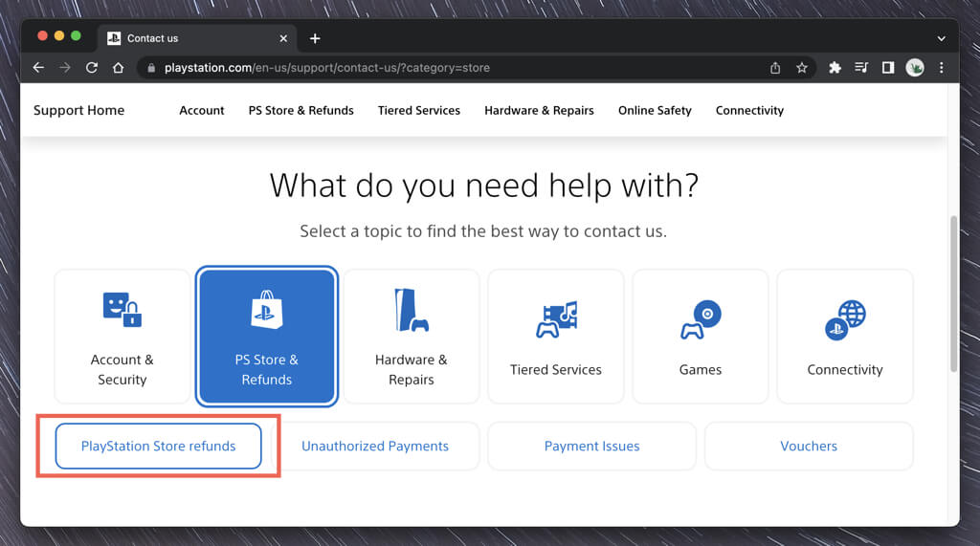980x546 pixels.
Task: Open PS Store & Refunds in the nav bar
Action: [301, 111]
